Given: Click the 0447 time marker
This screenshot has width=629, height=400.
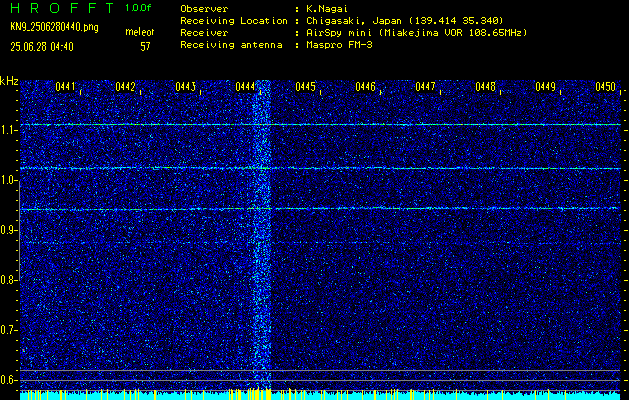Looking at the screenshot, I should click(x=425, y=87).
